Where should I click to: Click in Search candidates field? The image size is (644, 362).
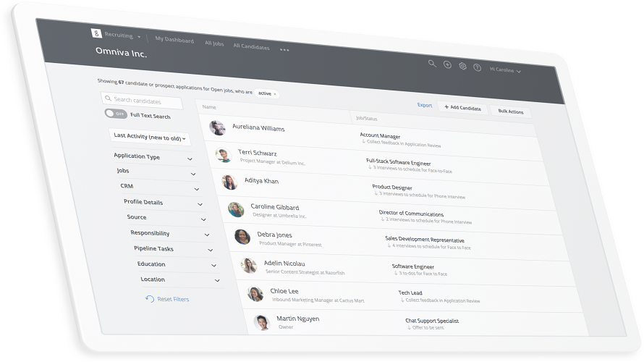pyautogui.click(x=142, y=100)
